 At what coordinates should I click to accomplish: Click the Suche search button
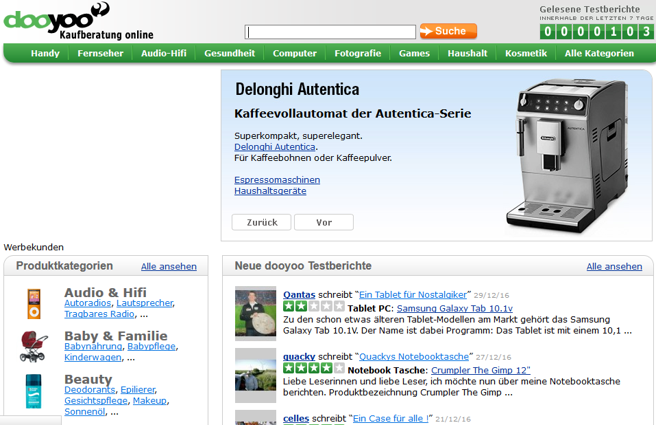448,31
